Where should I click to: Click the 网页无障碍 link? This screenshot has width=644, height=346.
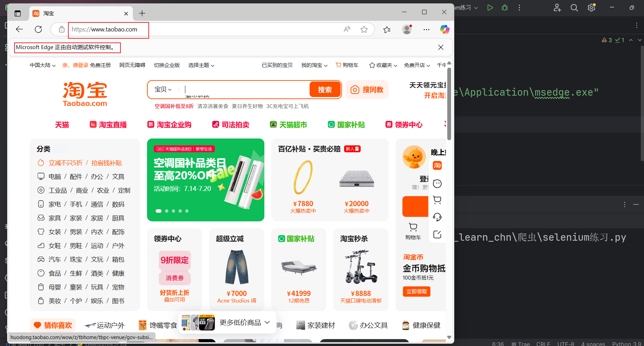point(132,65)
